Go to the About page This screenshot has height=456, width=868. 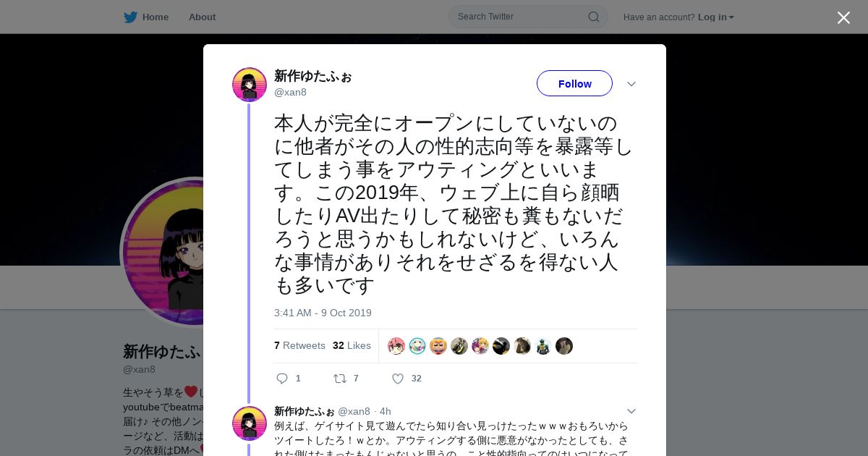[202, 17]
